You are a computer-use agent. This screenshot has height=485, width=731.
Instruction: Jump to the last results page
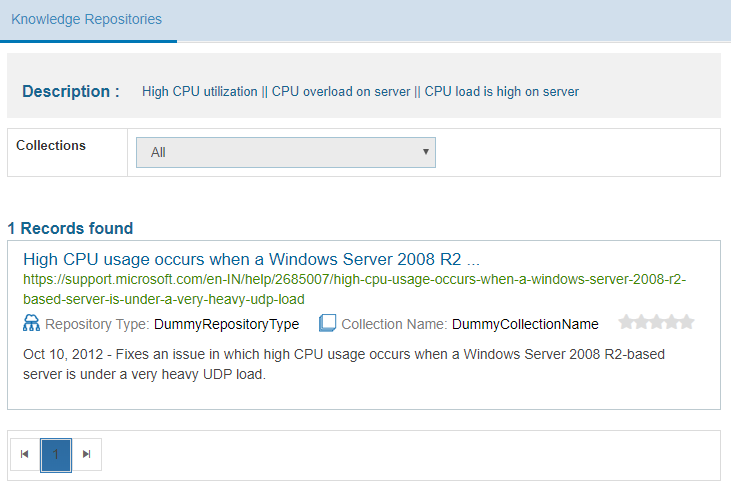click(x=86, y=454)
